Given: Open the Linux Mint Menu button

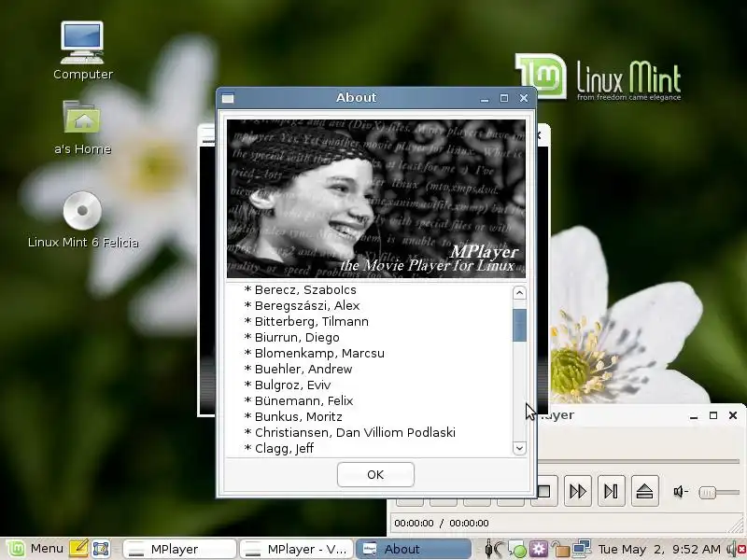Looking at the screenshot, I should point(35,549).
